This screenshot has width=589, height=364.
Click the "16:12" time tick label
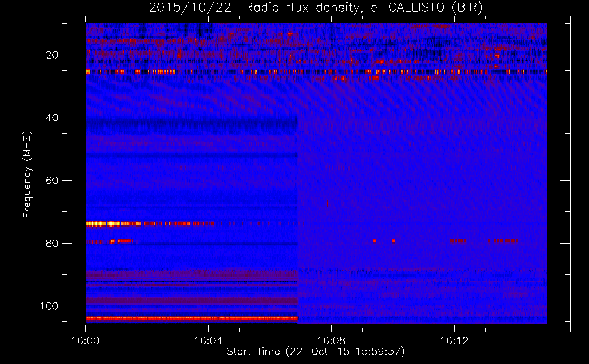click(454, 341)
